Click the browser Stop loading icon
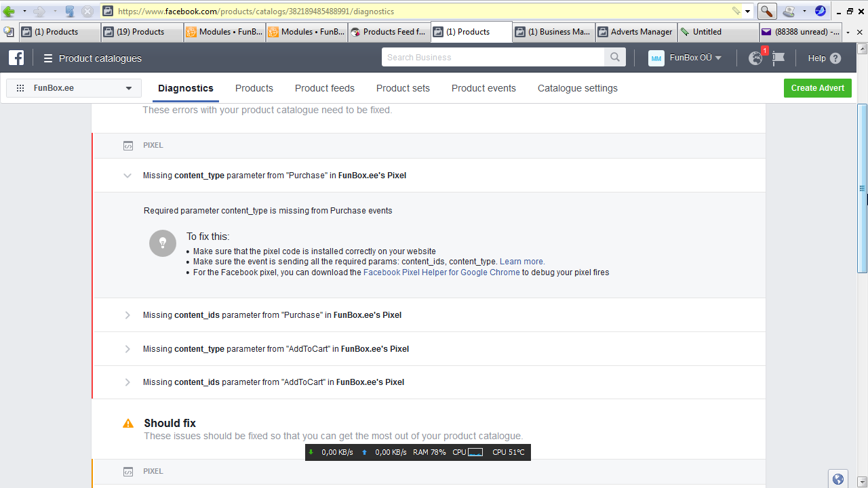Viewport: 868px width, 488px height. (x=87, y=12)
